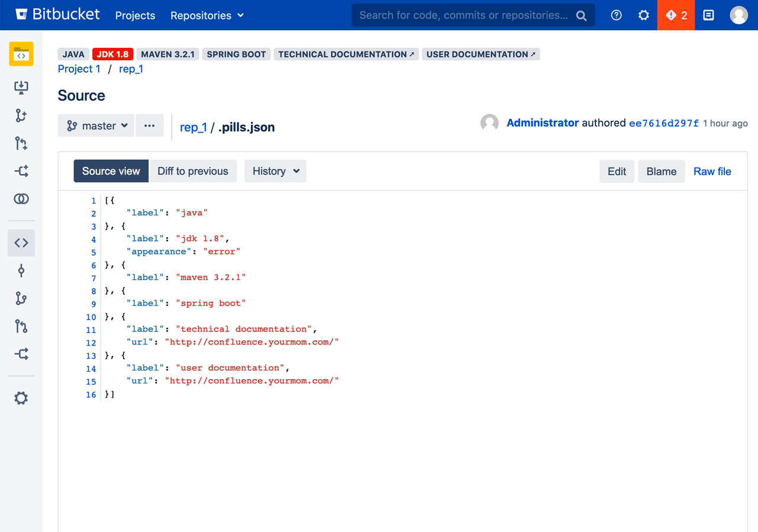Click line number 16 in gutter
This screenshot has height=532, width=758.
(x=91, y=395)
